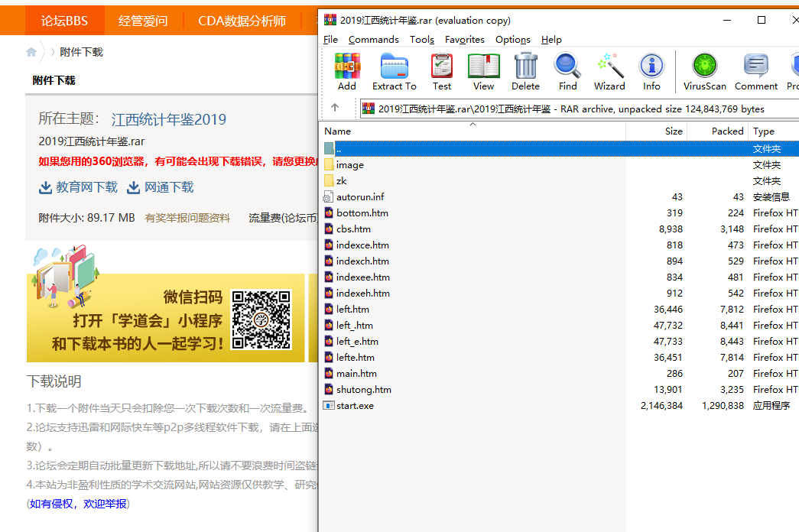Open the Commands menu
Image resolution: width=799 pixels, height=532 pixels.
[x=374, y=39]
